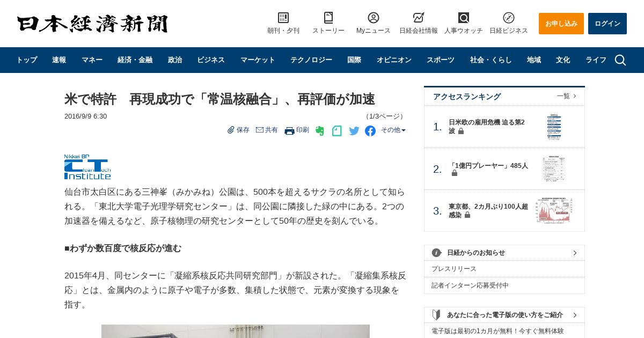The image size is (644, 338).
Task: Open 経済・金融 navigation tab
Action: tap(135, 60)
